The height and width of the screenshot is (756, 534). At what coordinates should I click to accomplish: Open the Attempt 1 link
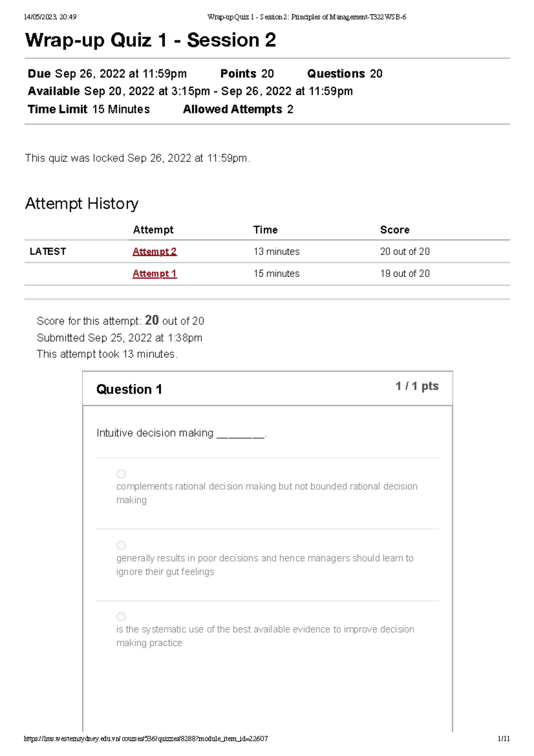tap(154, 274)
